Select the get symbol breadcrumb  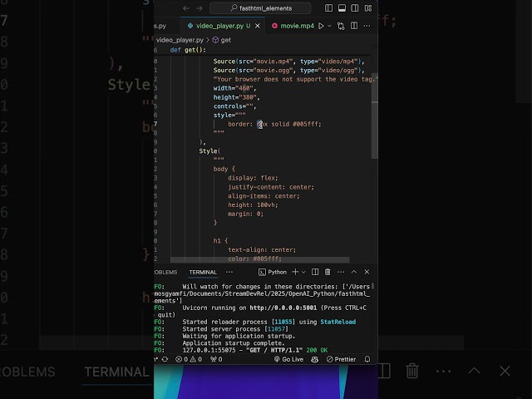222,40
